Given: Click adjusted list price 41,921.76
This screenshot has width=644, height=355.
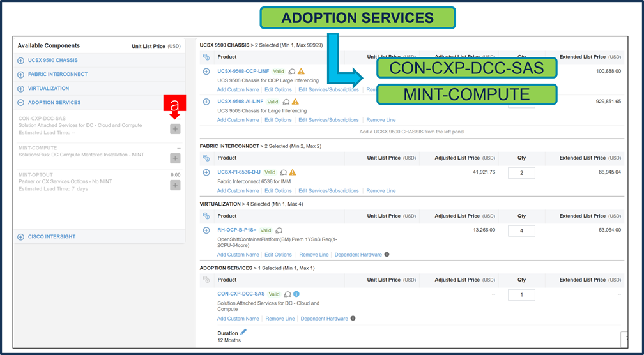Looking at the screenshot, I should tap(484, 172).
